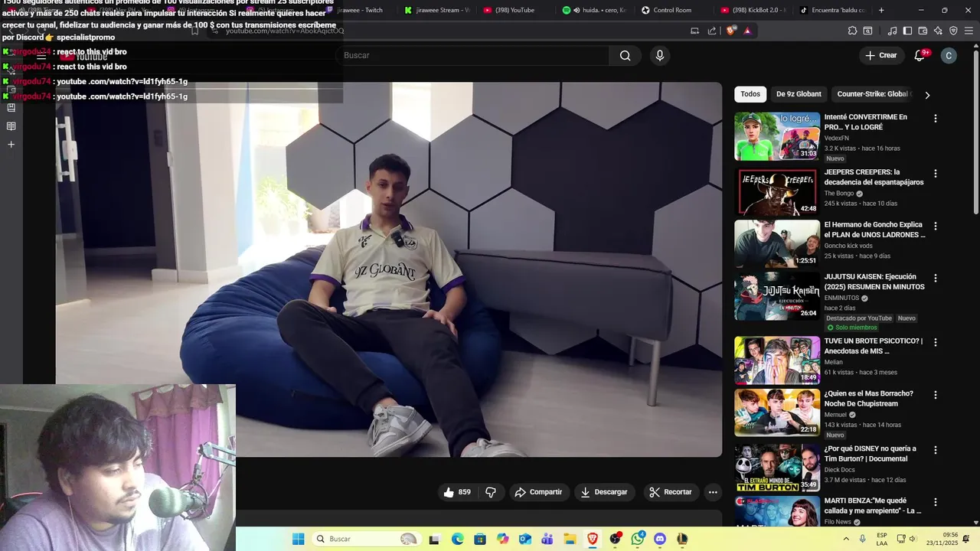
Task: Open Windows Start menu
Action: click(x=298, y=539)
